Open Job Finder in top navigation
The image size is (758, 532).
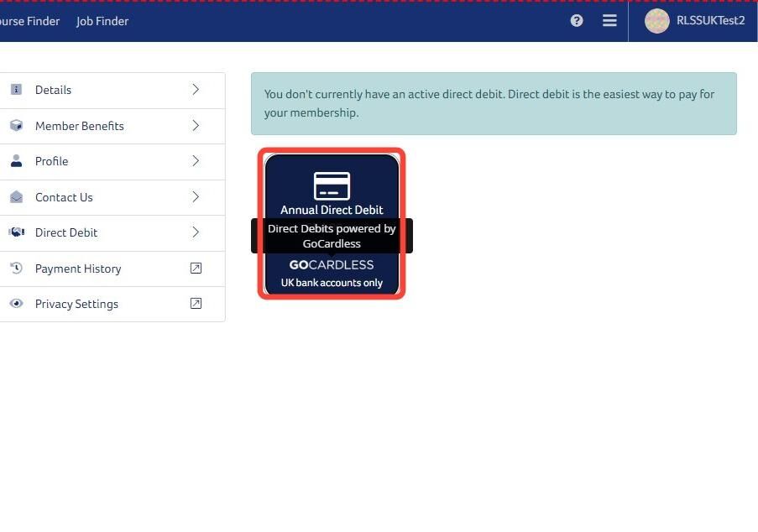(102, 21)
